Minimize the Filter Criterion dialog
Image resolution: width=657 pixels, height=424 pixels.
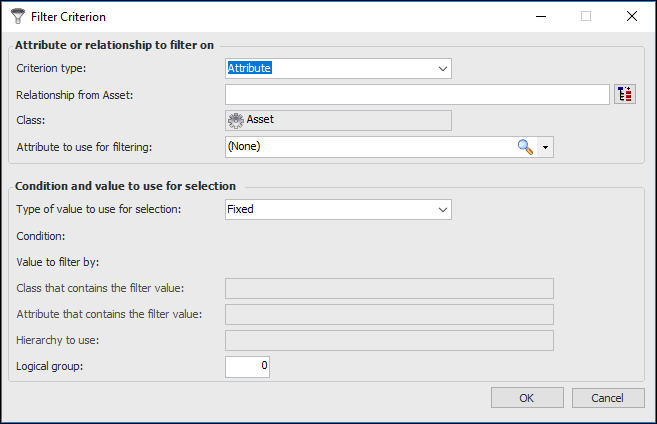click(541, 17)
